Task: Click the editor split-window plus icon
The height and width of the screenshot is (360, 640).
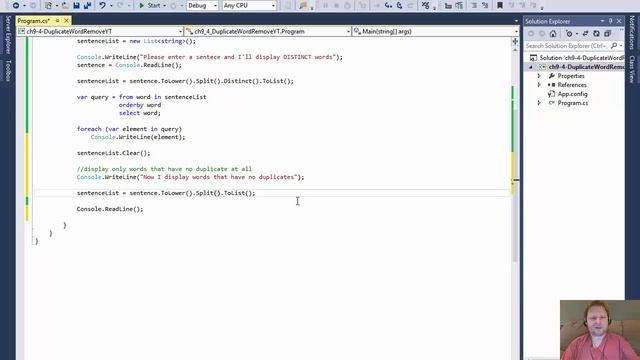Action: 515,42
